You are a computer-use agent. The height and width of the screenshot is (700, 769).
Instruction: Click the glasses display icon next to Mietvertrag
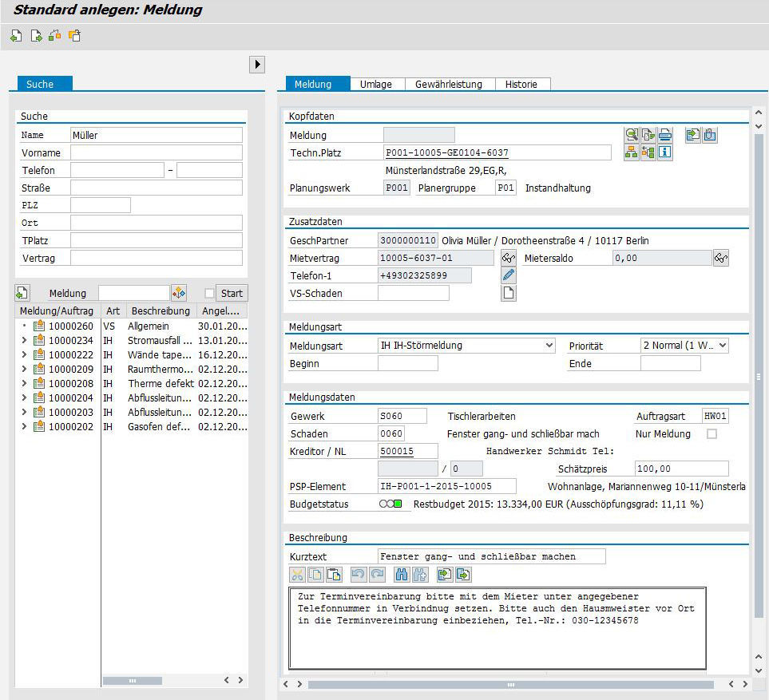click(x=508, y=258)
